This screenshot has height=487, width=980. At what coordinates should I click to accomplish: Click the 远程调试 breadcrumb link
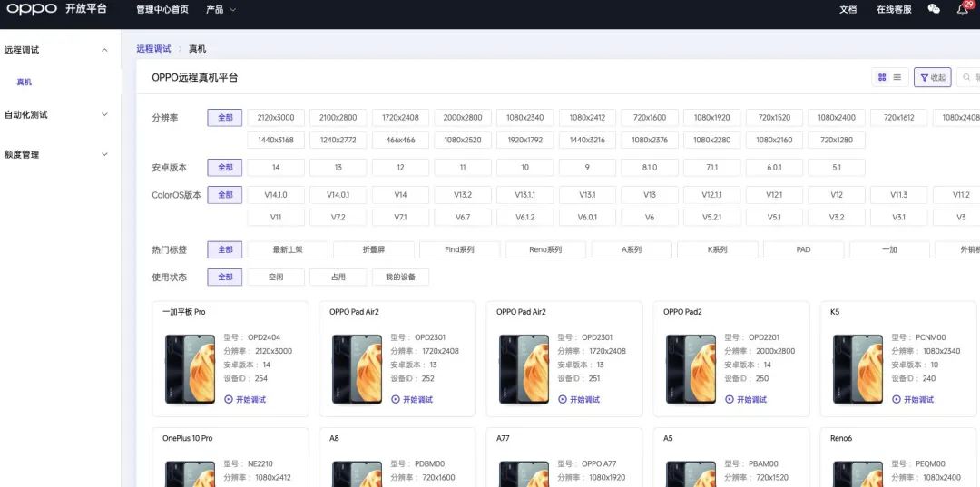click(x=153, y=49)
